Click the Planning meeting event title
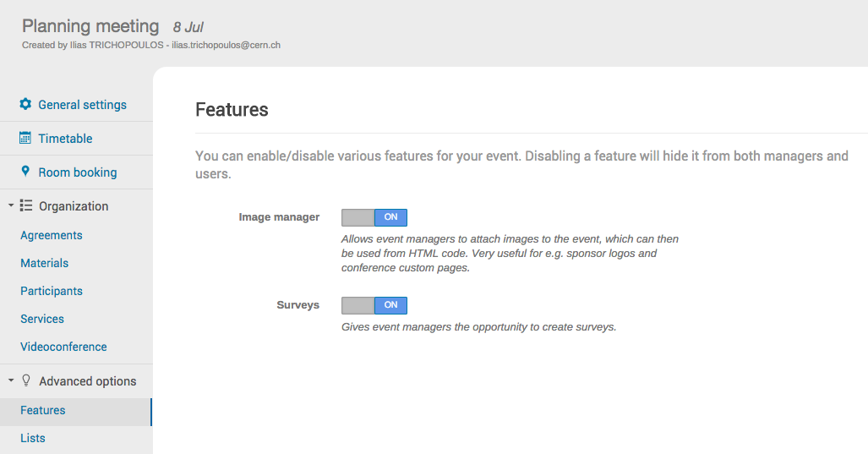 pos(90,26)
